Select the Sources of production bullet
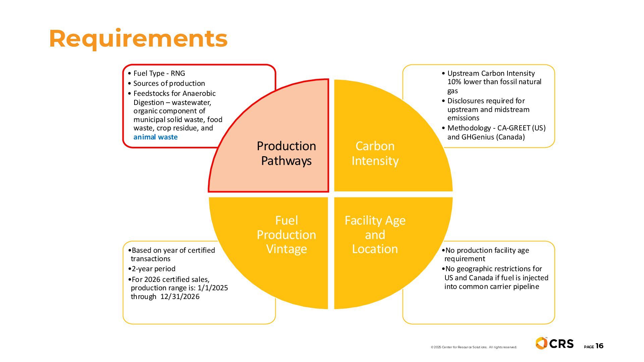The height and width of the screenshot is (362, 644). [x=169, y=83]
